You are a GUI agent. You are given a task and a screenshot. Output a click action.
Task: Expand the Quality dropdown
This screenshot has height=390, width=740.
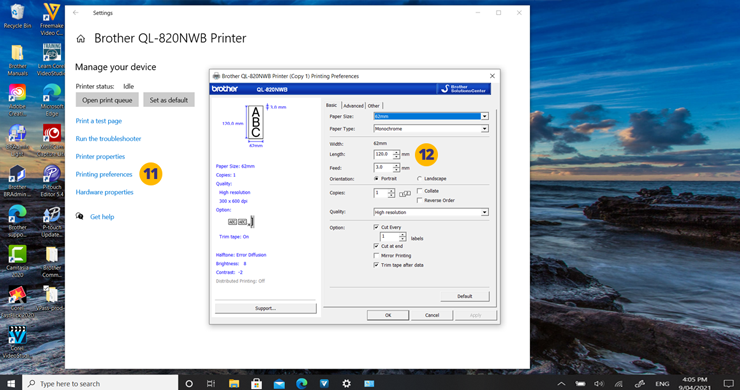(484, 212)
